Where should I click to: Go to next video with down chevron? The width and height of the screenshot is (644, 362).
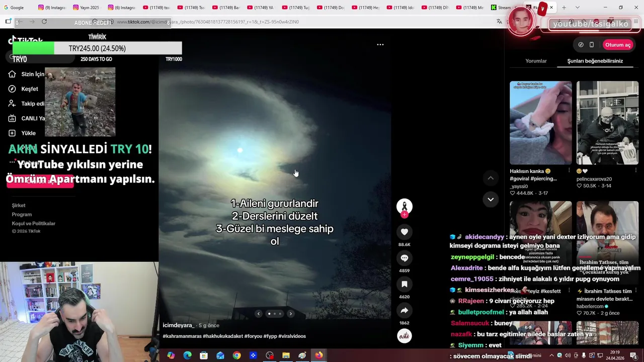(491, 199)
